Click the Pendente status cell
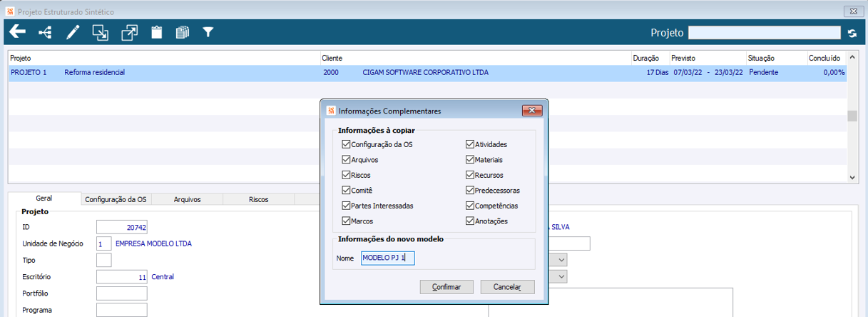The height and width of the screenshot is (317, 868). pyautogui.click(x=763, y=72)
